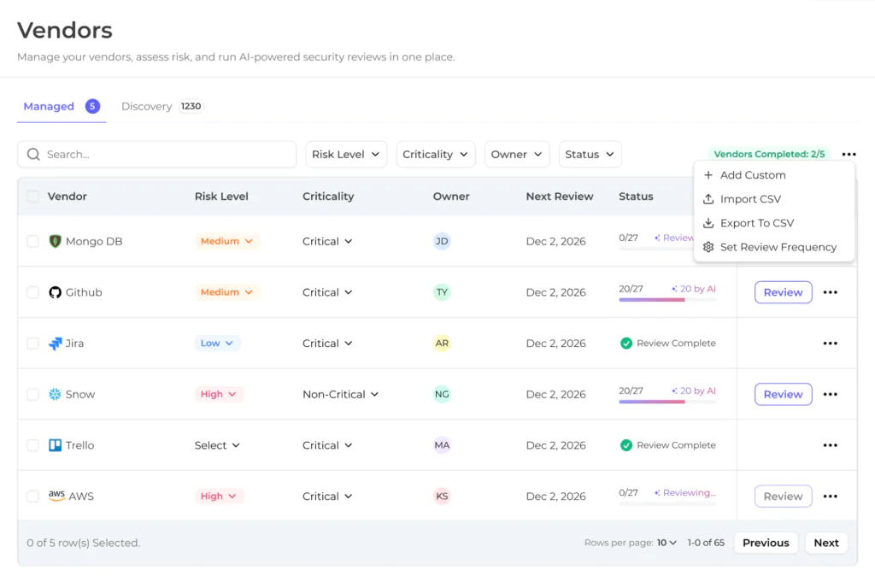Click the Snow review progress bar
Screen dimensions: 875x588
click(667, 402)
